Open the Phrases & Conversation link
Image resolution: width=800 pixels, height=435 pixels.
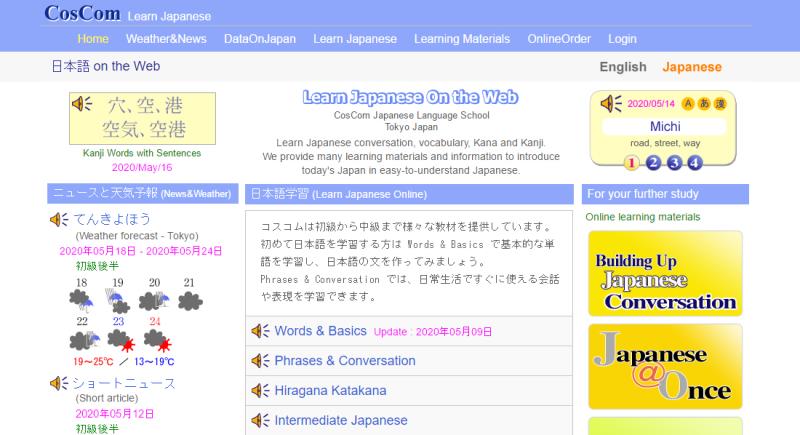tap(344, 361)
